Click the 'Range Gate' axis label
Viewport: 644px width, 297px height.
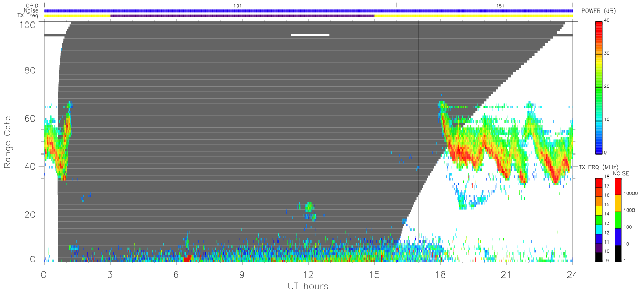point(8,142)
